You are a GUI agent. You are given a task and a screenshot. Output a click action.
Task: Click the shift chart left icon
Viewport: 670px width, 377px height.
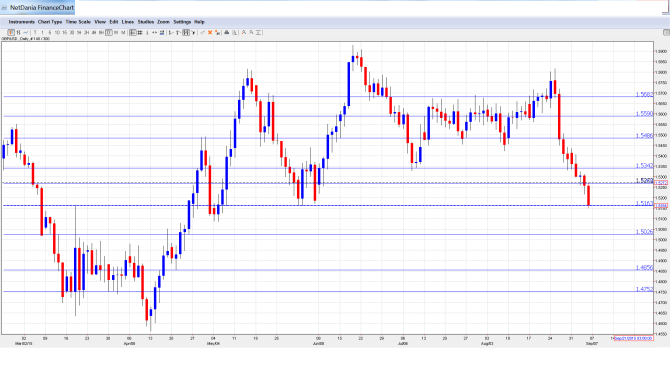[x=171, y=32]
